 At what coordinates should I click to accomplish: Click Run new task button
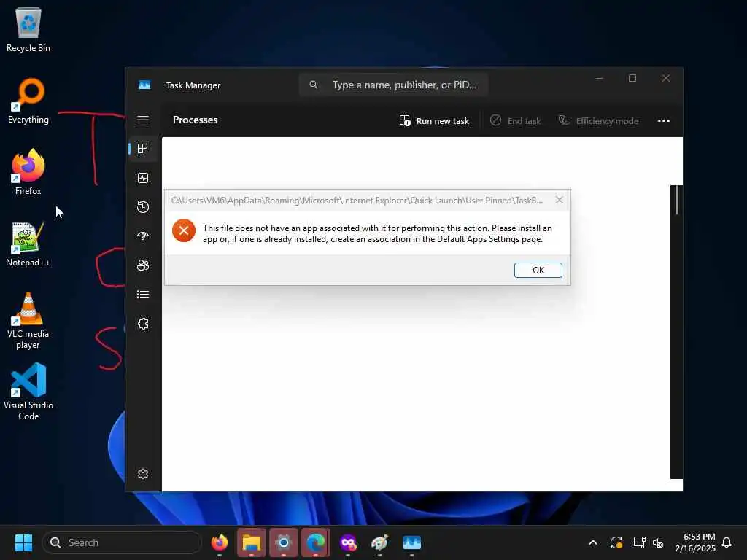click(x=434, y=121)
